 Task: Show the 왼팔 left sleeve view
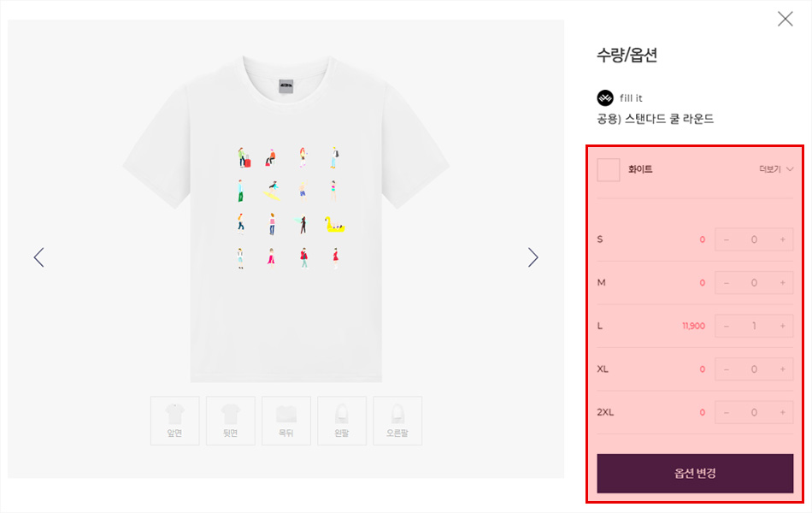(x=341, y=420)
